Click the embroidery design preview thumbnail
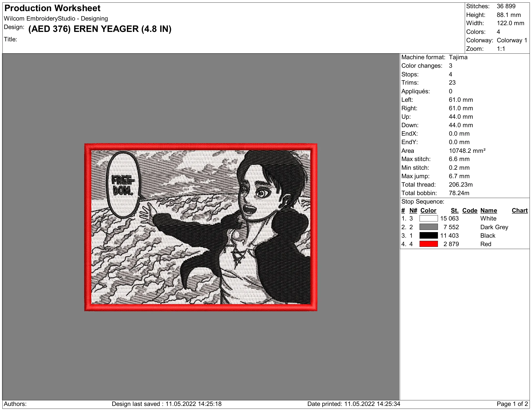 coord(201,227)
